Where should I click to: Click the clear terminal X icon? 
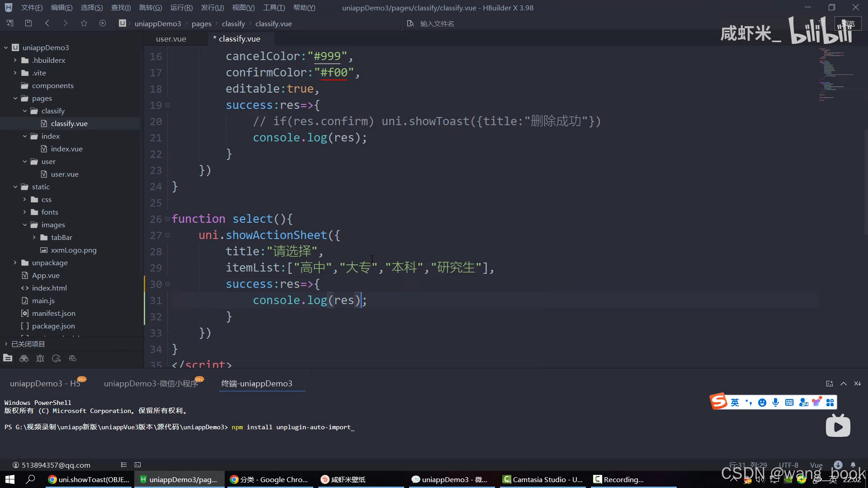coord(858,384)
